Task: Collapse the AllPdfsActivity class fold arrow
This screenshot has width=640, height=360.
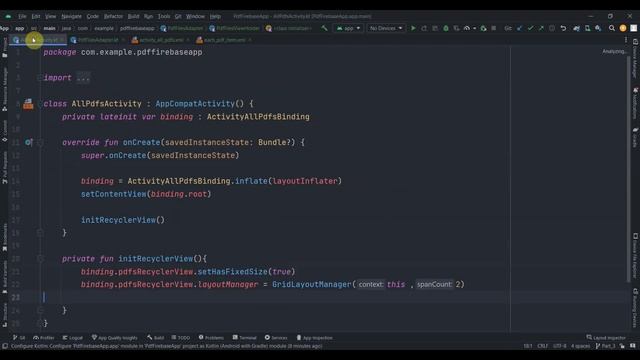Action: point(40,104)
